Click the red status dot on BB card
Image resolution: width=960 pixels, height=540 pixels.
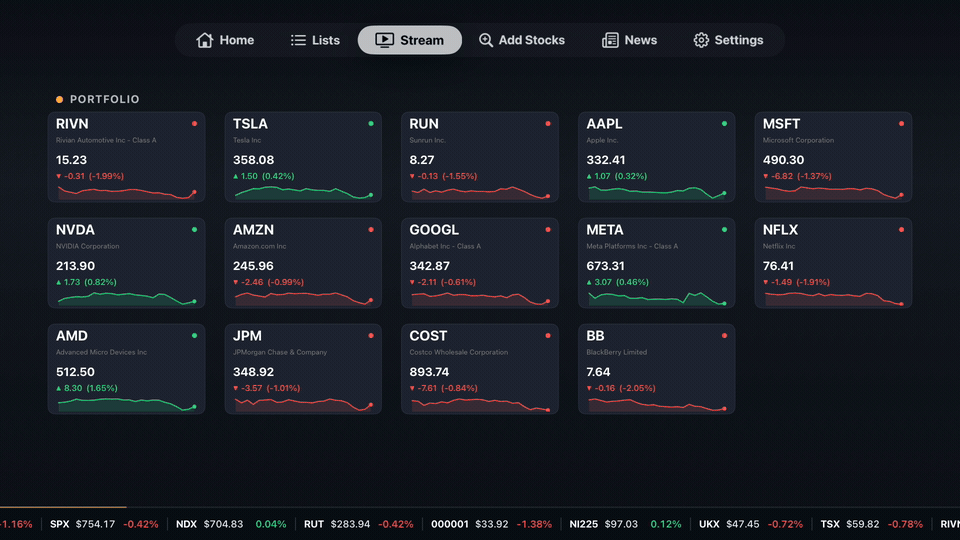tap(724, 336)
